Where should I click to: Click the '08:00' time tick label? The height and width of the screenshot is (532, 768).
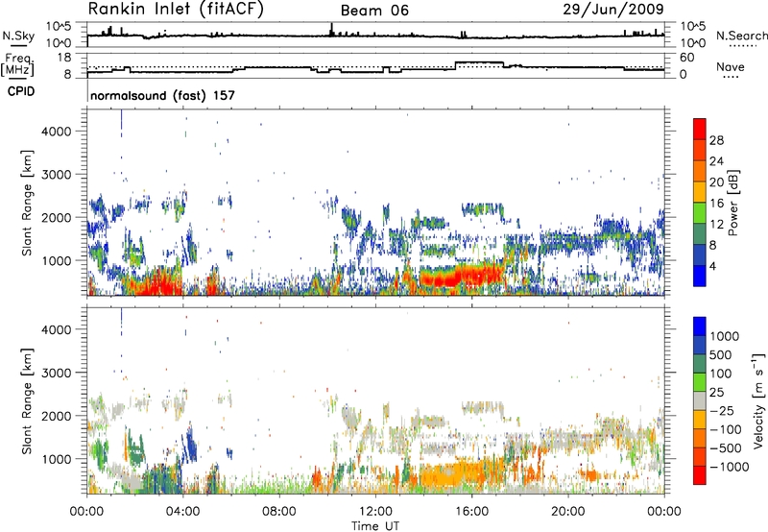[x=279, y=512]
